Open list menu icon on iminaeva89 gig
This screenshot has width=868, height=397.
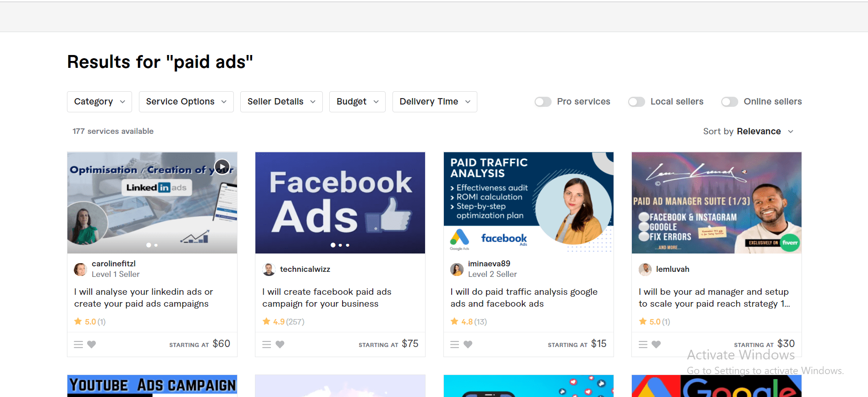[455, 344]
